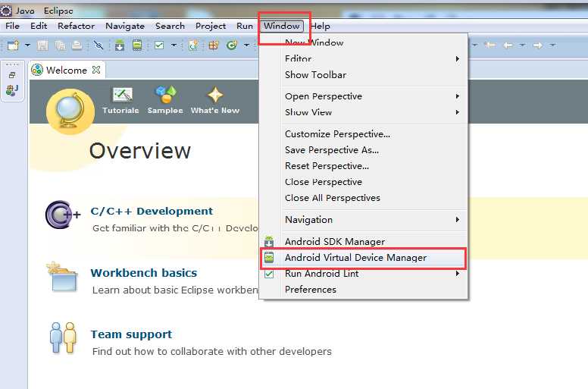
Task: Expand the Editor submenu
Action: [363, 59]
